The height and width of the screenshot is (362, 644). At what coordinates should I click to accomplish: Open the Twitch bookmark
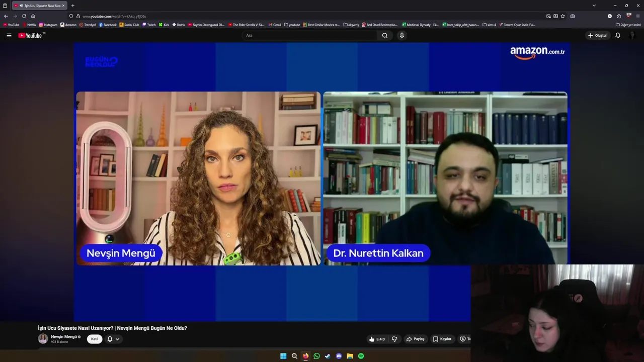(x=149, y=25)
